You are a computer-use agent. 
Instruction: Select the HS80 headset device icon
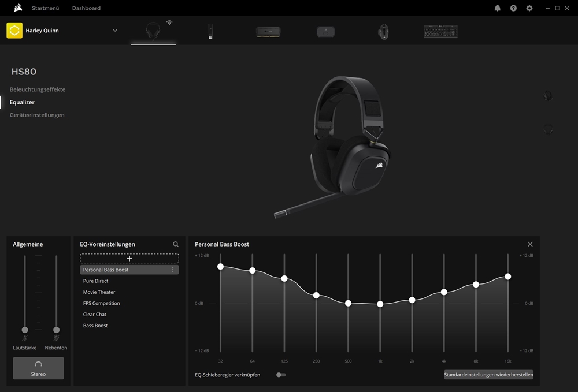click(x=153, y=31)
